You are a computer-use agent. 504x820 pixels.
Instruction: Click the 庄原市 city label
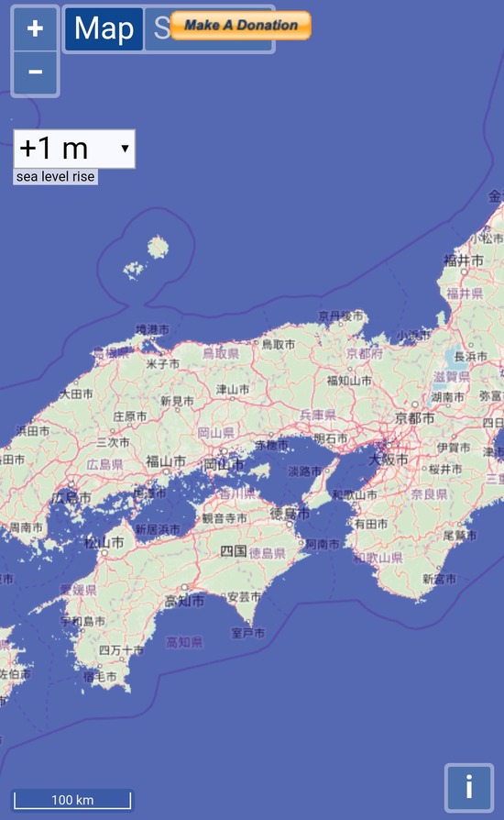(x=130, y=416)
